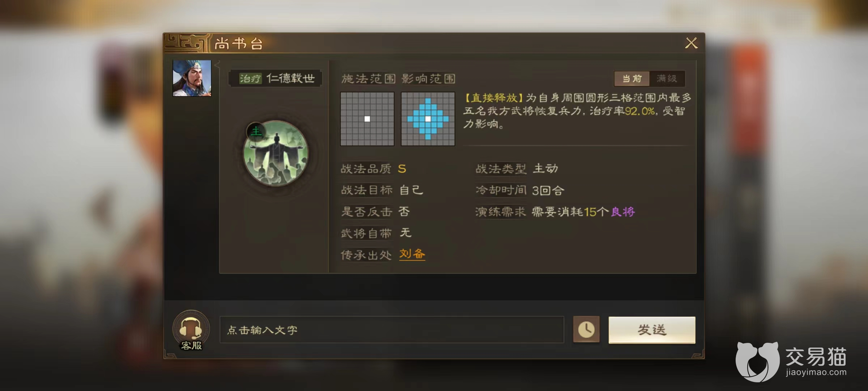Click the 直接释放 skill description text
Screen dimensions: 868x391
pyautogui.click(x=578, y=111)
